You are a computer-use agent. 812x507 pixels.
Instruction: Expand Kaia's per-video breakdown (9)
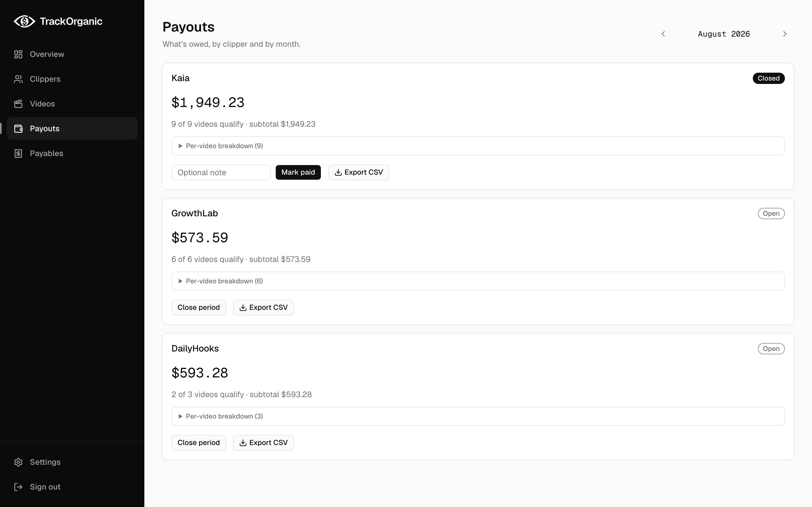click(x=478, y=146)
